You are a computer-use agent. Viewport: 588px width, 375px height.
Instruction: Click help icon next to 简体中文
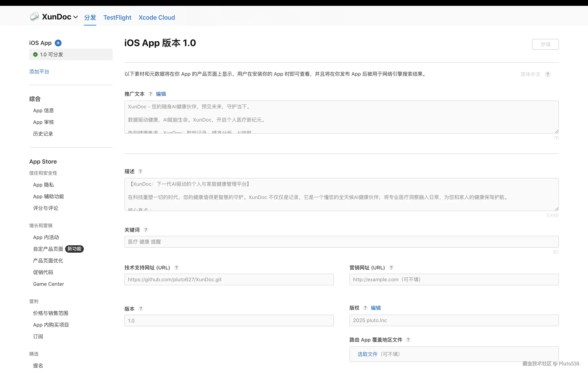point(548,74)
